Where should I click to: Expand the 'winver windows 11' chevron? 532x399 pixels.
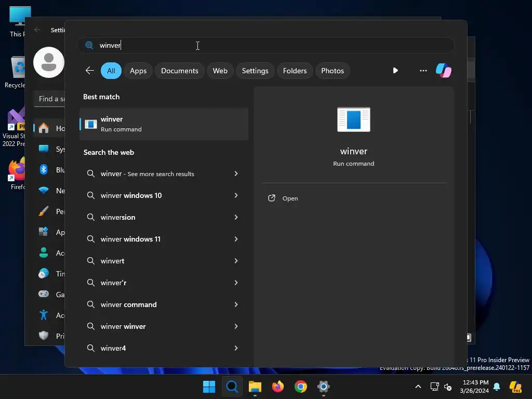coord(236,239)
